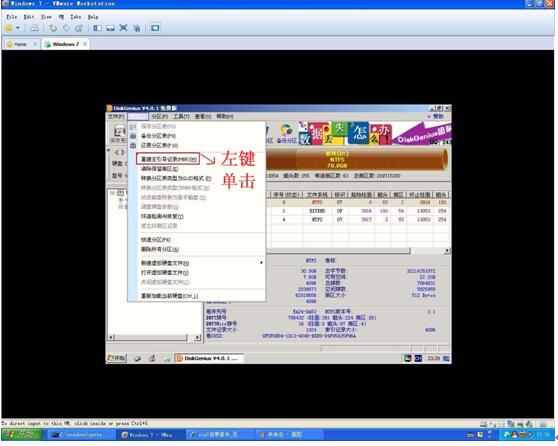Click right arrow of tree panel scrollbar

tap(198, 337)
